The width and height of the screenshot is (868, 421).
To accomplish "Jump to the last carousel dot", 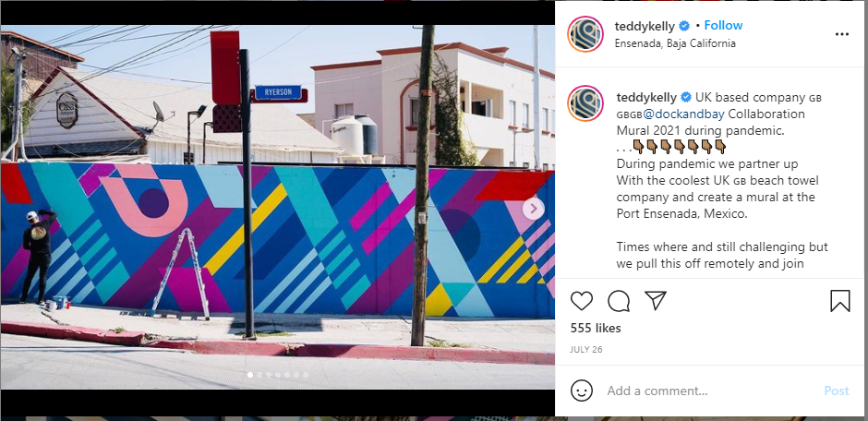I will tap(305, 375).
